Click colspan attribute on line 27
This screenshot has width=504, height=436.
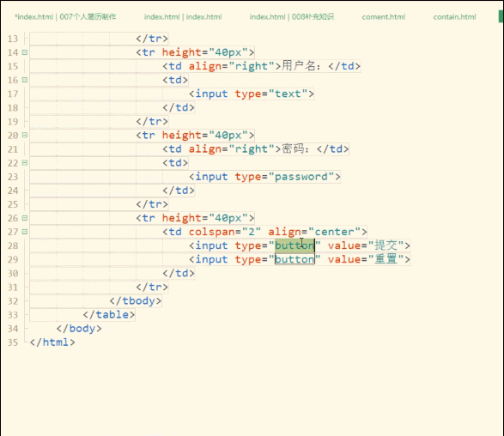coord(211,232)
